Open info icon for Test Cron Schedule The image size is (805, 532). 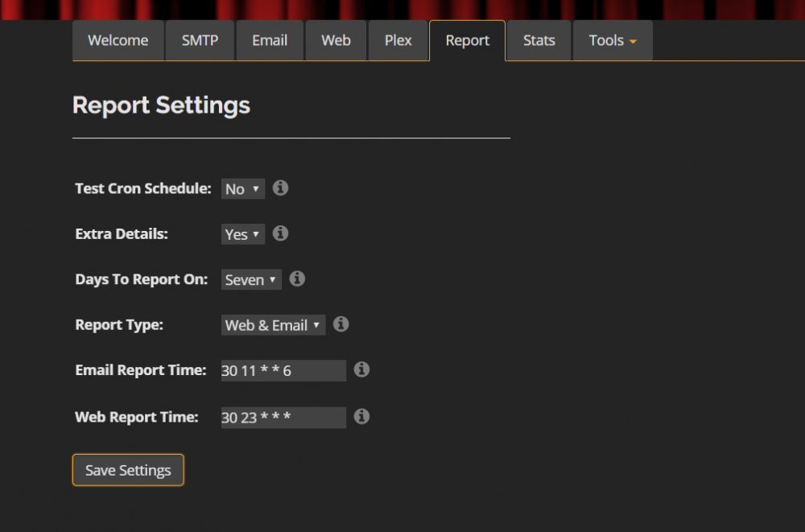(280, 188)
